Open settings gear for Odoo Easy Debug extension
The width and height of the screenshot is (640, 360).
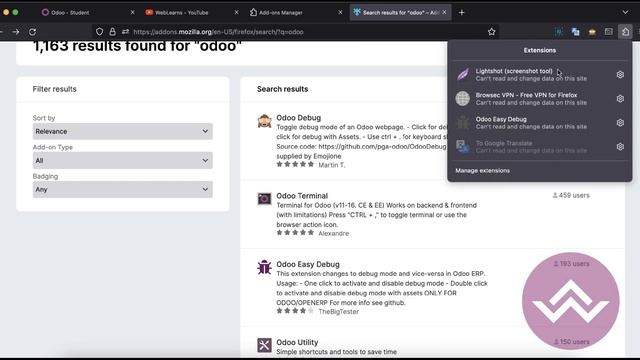[x=620, y=122]
